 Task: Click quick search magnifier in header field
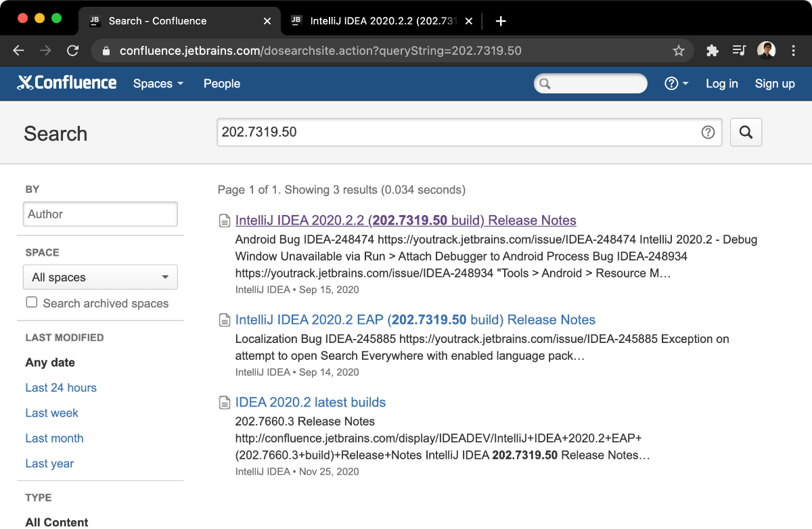point(545,84)
